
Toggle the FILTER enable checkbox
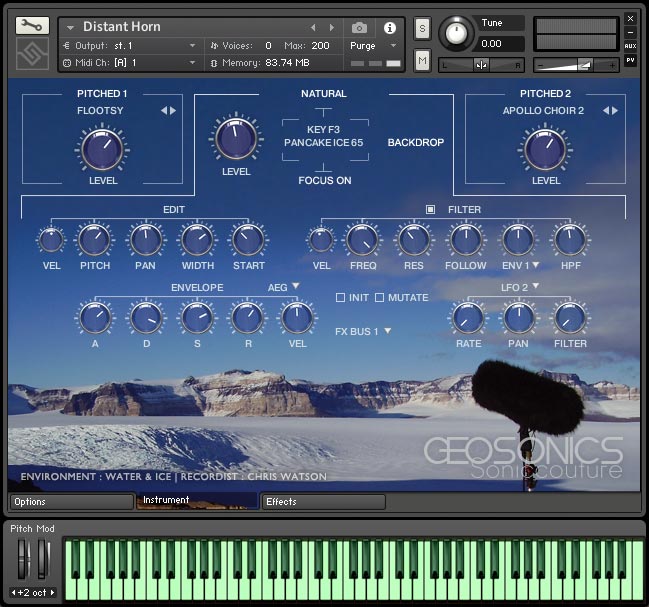click(x=431, y=210)
